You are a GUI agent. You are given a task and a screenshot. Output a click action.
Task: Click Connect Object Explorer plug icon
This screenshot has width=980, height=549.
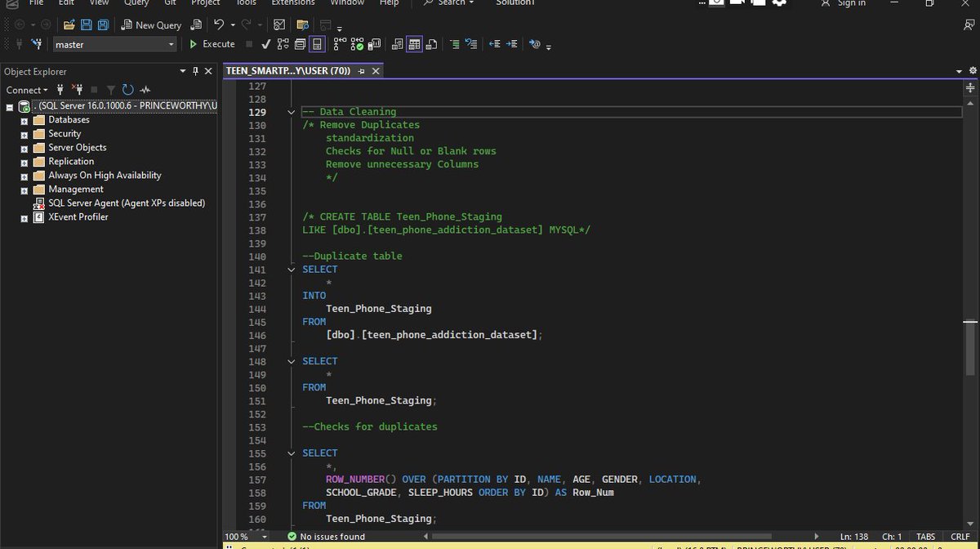coord(60,90)
